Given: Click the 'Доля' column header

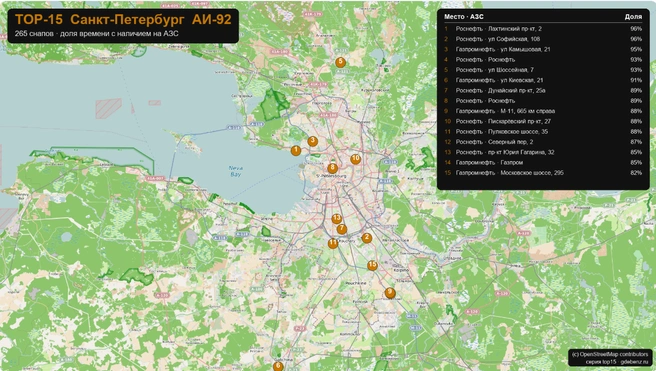Looking at the screenshot, I should [x=633, y=17].
